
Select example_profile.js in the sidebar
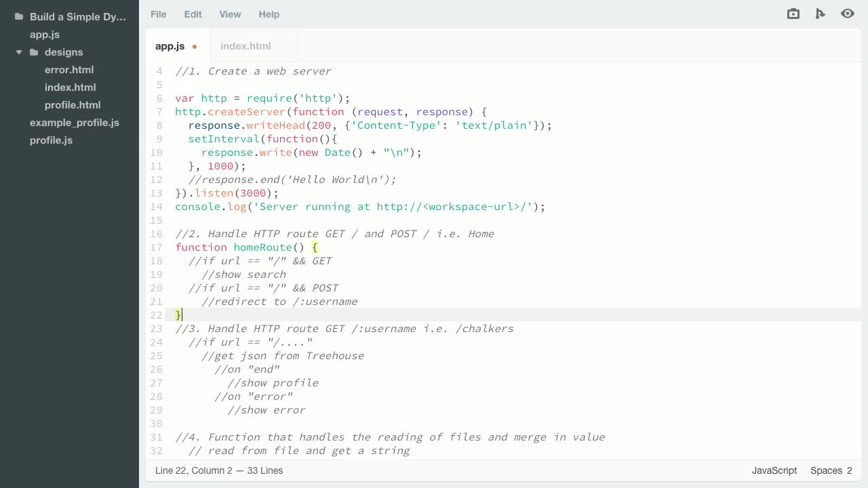[x=75, y=123]
